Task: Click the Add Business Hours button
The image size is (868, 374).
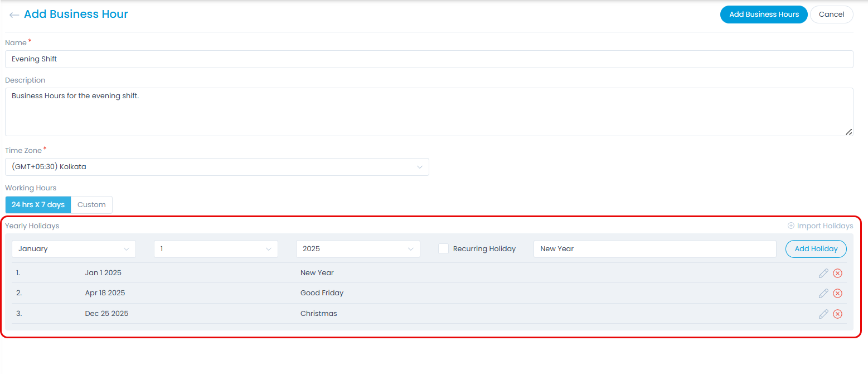Action: (x=764, y=14)
